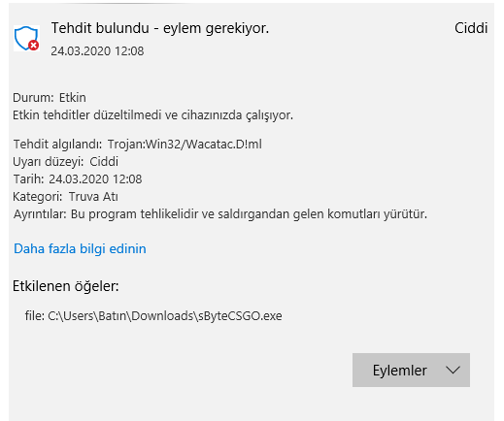Image resolution: width=504 pixels, height=421 pixels.
Task: Click the Tehdit bulundu - eylem gerekiyor heading
Action: [x=160, y=28]
